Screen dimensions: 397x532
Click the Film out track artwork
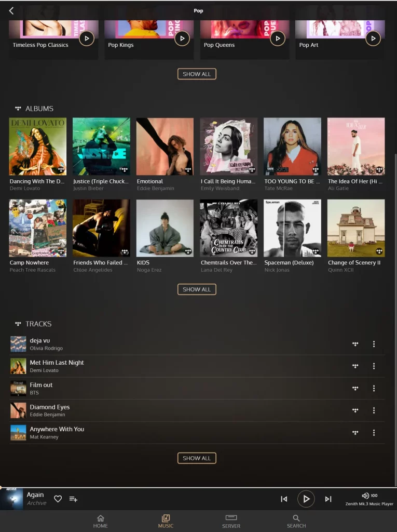tap(18, 388)
